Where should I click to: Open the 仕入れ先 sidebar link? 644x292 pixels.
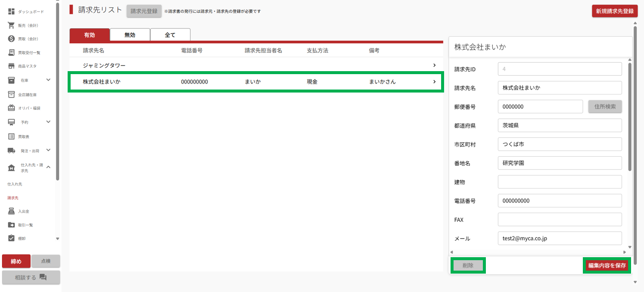15,184
